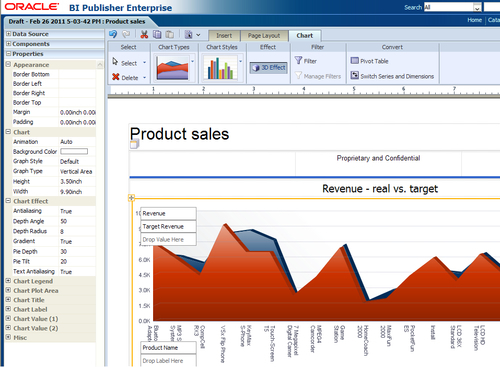The width and height of the screenshot is (500, 367).
Task: Choose the area chart type thumbnail
Action: (172, 68)
